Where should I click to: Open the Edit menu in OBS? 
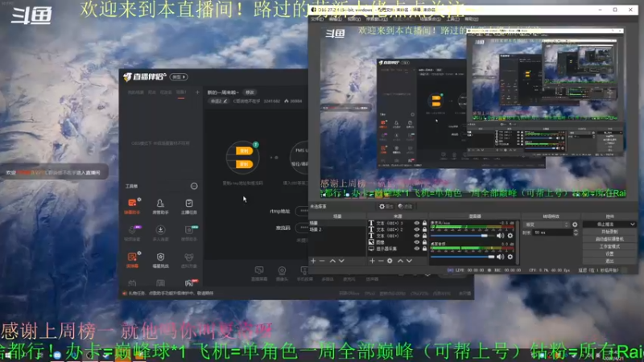click(x=336, y=19)
